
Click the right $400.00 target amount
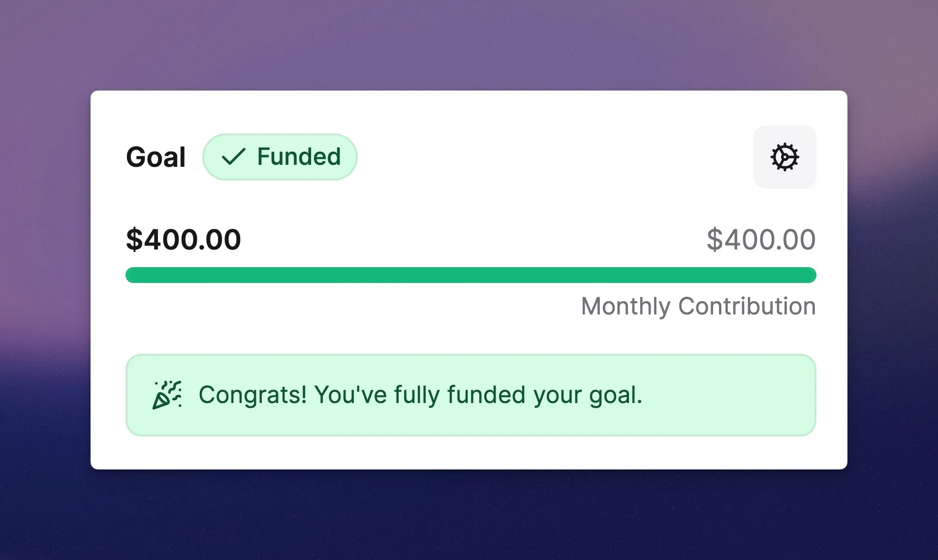click(x=761, y=240)
